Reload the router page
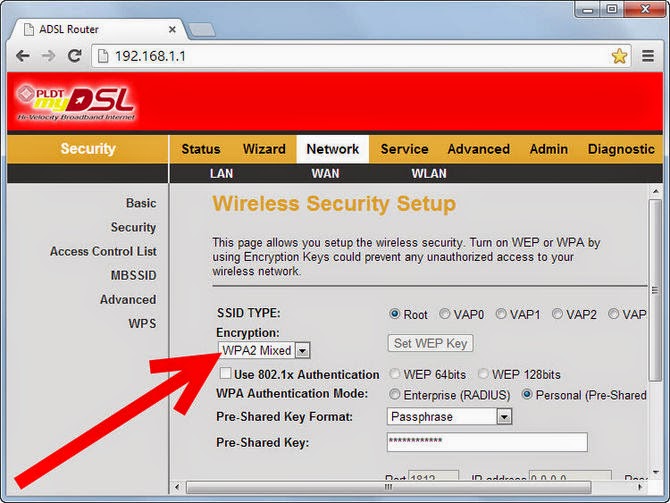This screenshot has height=503, width=670. click(x=75, y=56)
